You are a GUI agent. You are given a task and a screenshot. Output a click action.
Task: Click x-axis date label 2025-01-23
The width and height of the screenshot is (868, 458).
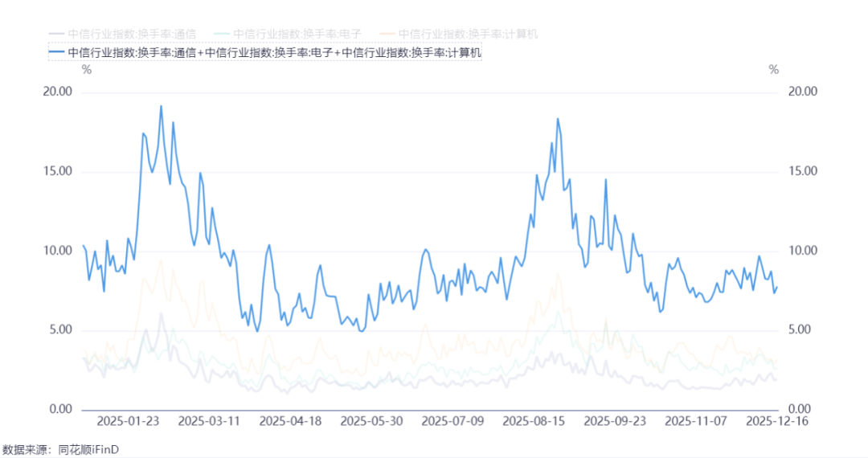coord(128,422)
